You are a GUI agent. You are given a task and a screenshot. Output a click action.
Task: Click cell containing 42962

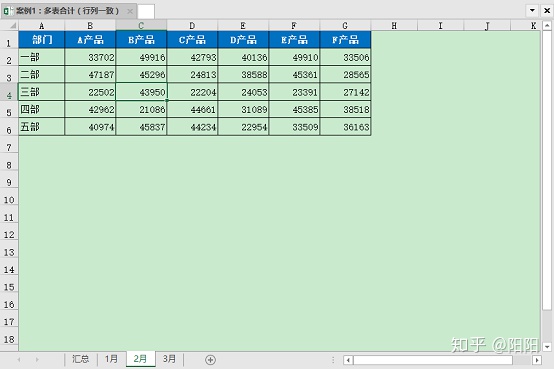90,109
